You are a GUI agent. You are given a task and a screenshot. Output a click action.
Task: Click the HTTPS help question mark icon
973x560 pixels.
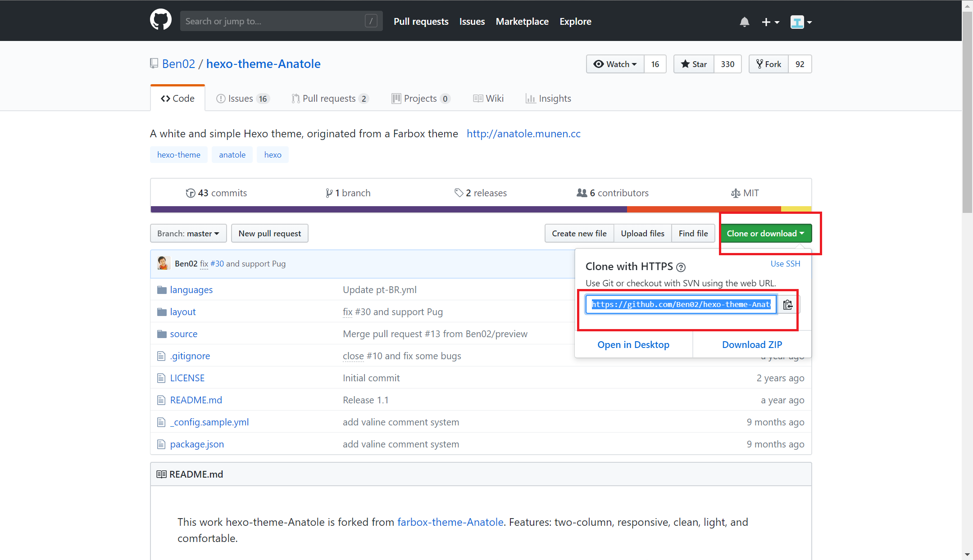click(x=681, y=267)
